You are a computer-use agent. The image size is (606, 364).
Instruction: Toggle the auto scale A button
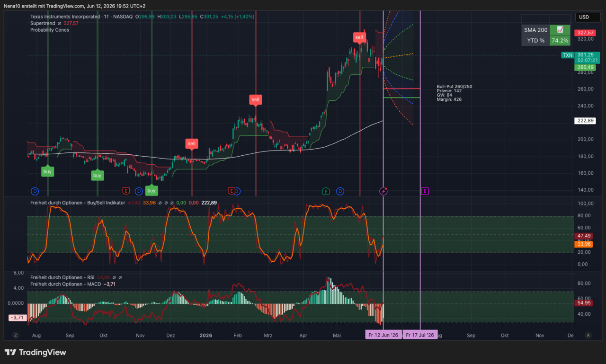tap(588, 335)
